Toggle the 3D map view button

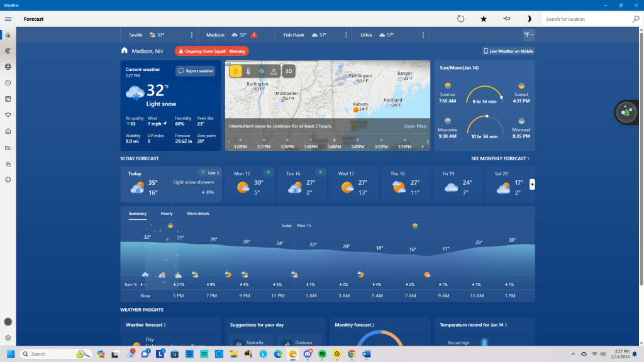pos(289,72)
